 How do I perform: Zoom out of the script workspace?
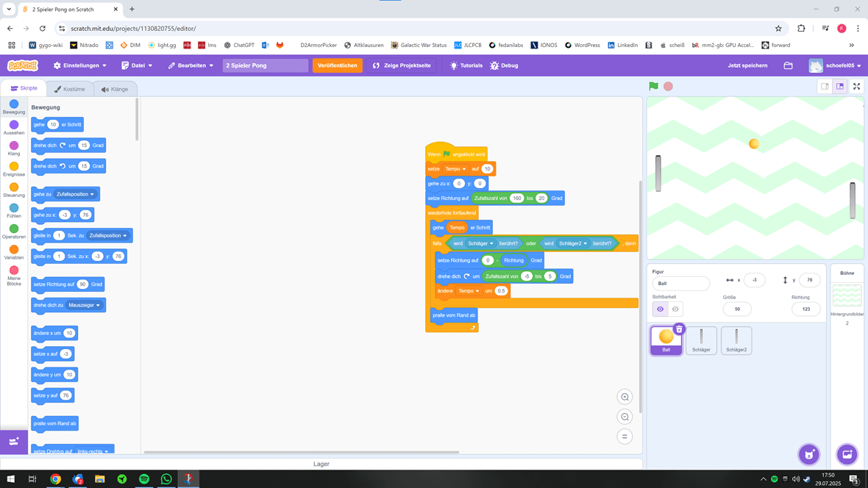(625, 417)
